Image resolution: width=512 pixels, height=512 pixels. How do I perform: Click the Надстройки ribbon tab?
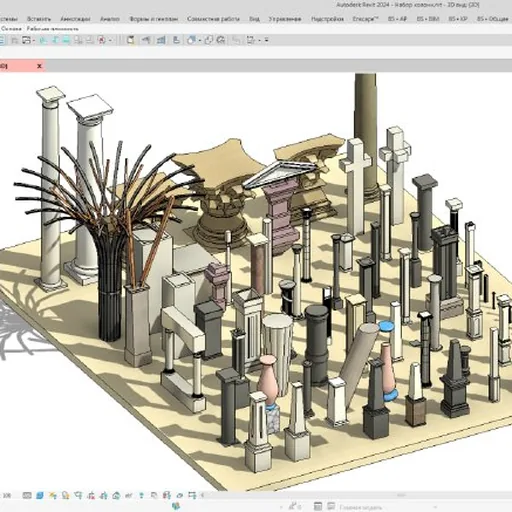(x=327, y=19)
